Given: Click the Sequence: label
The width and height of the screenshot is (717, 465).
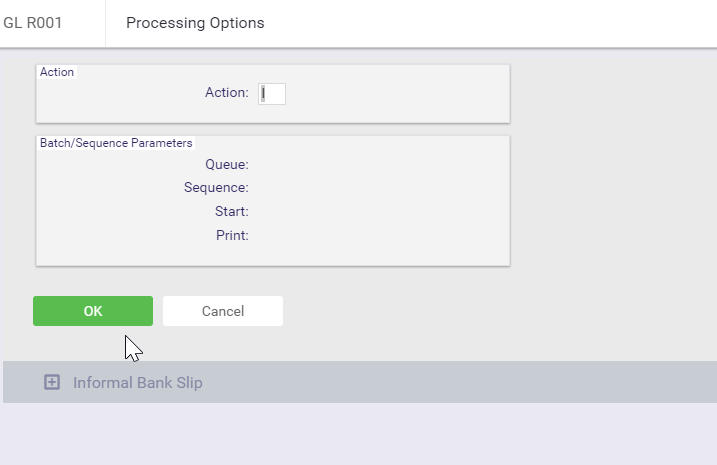Looking at the screenshot, I should pos(216,188).
